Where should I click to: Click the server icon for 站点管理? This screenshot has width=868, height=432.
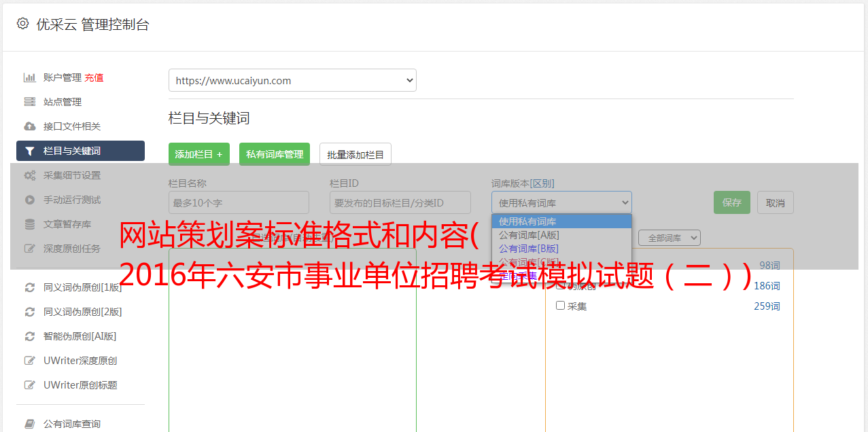click(30, 102)
